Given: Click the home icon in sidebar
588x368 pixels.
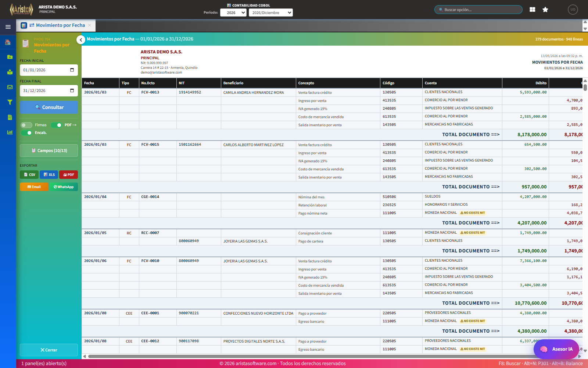Looking at the screenshot, I should pos(8,42).
